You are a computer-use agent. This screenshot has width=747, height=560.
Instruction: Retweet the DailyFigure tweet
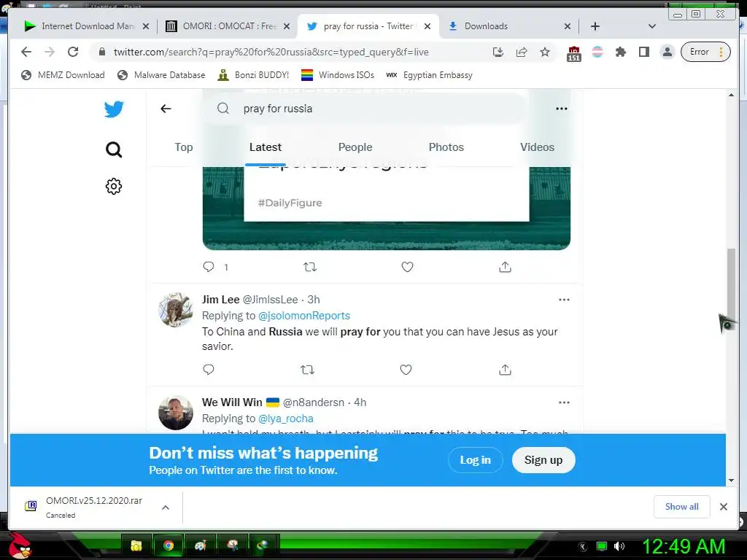(x=310, y=267)
